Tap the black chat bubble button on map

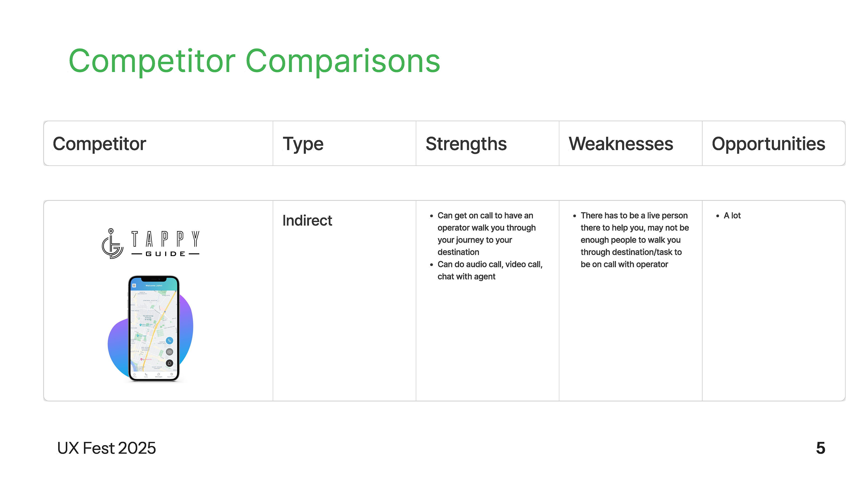170,363
